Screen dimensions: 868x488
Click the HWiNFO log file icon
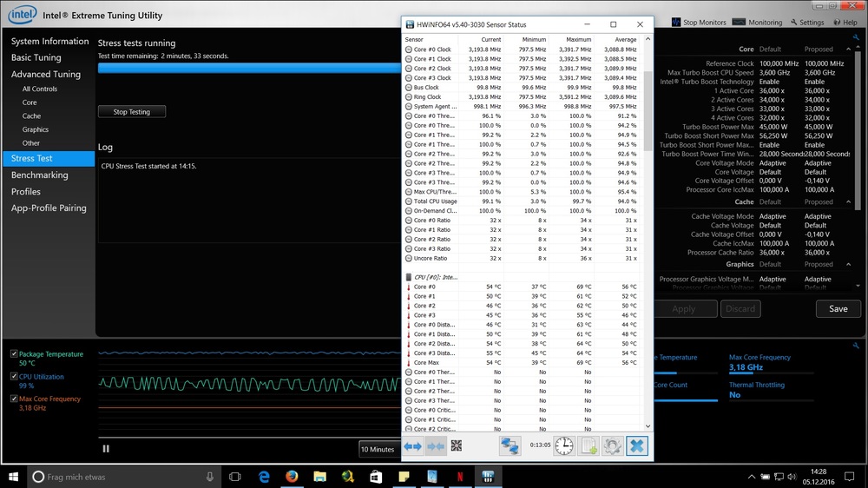point(589,446)
